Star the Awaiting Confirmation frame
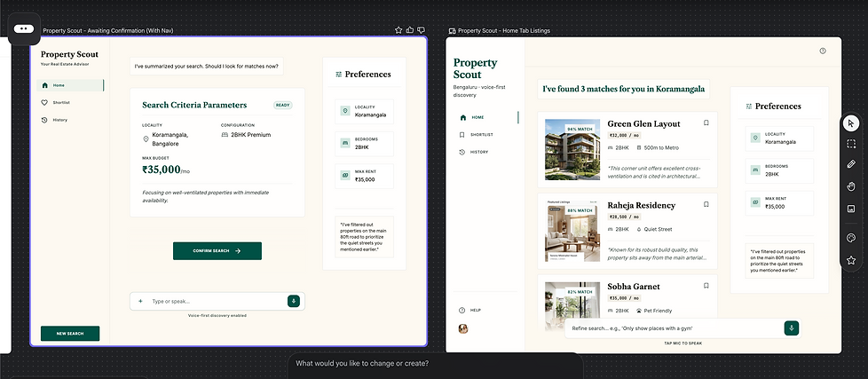This screenshot has height=379, width=868. pos(398,30)
